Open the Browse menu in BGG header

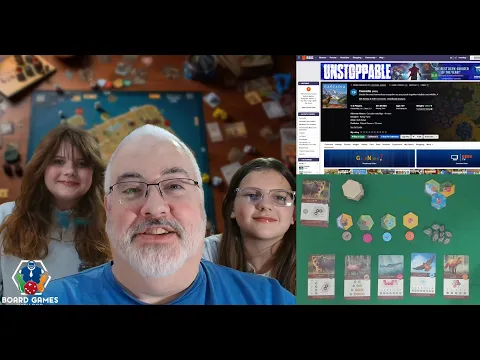tap(323, 58)
